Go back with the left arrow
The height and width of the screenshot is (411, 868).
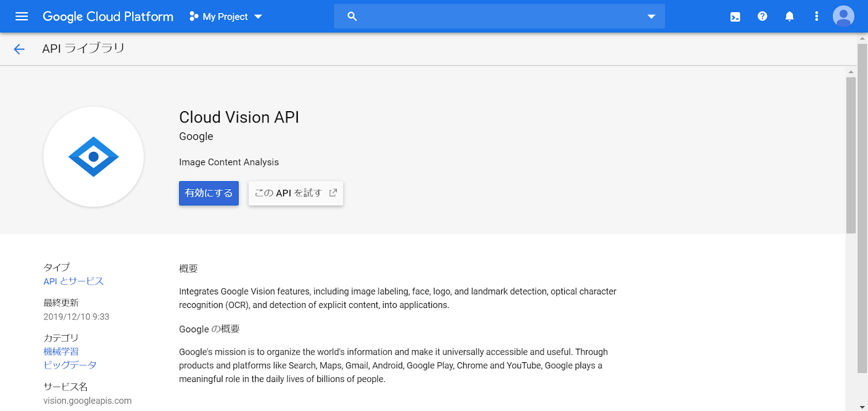tap(19, 49)
